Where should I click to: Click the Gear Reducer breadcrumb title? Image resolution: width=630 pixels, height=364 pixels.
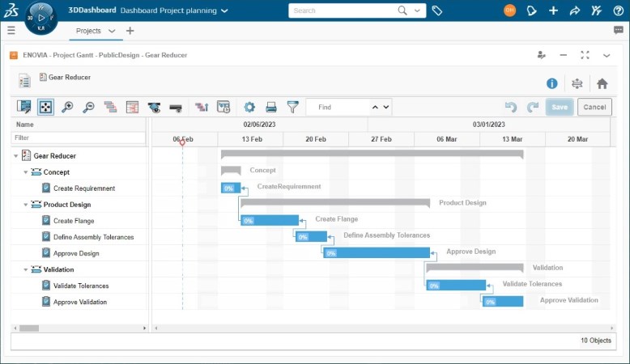69,77
